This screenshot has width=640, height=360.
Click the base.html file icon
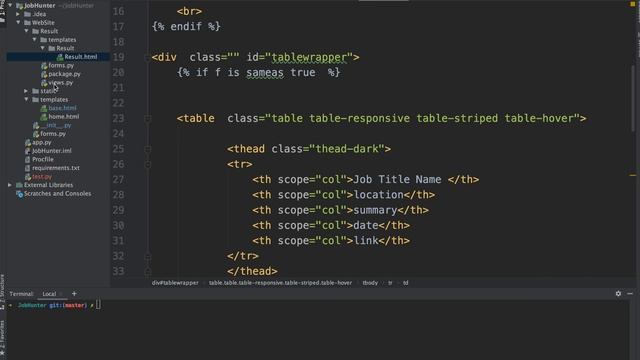click(44, 108)
